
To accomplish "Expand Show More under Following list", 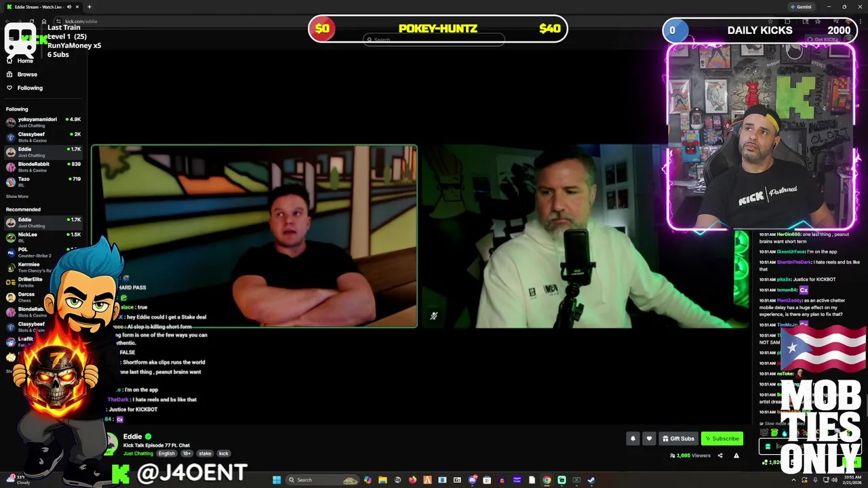I will [17, 197].
